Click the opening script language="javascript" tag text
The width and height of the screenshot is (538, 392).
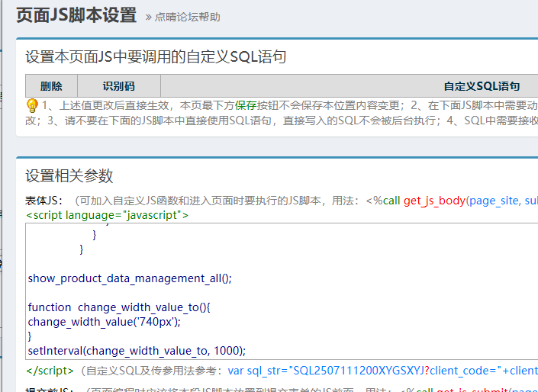click(107, 215)
